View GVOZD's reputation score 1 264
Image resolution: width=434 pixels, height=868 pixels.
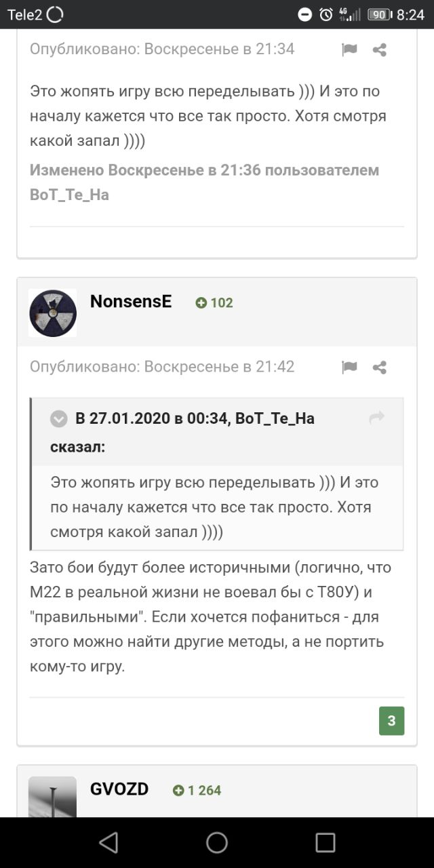(x=197, y=791)
